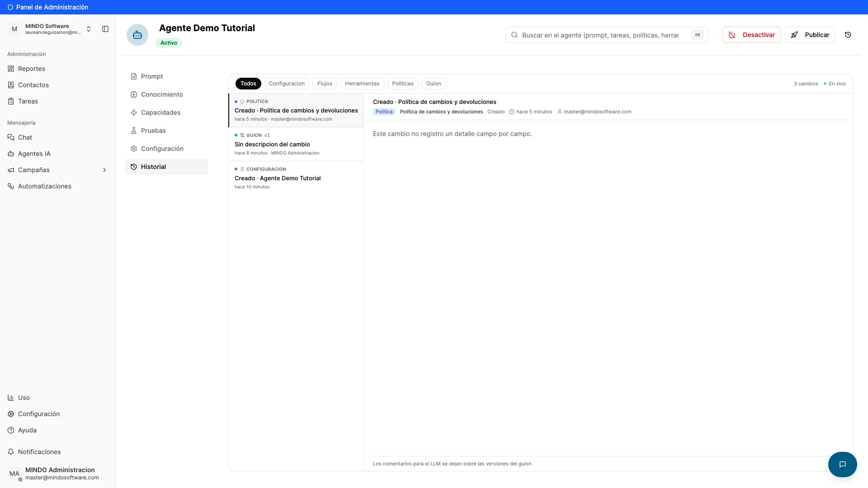The width and height of the screenshot is (868, 488).
Task: Click the Desactivar button
Action: click(x=751, y=35)
